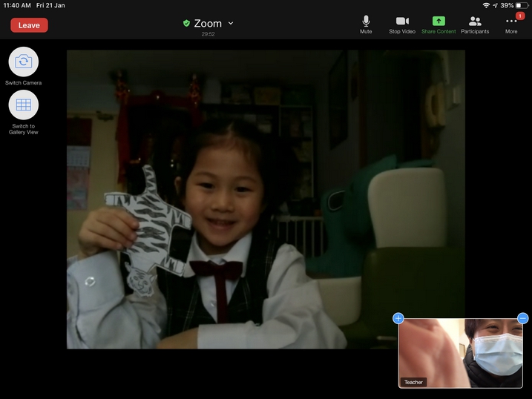
Task: Expand the Zoom meeting info chevron
Action: click(x=231, y=23)
